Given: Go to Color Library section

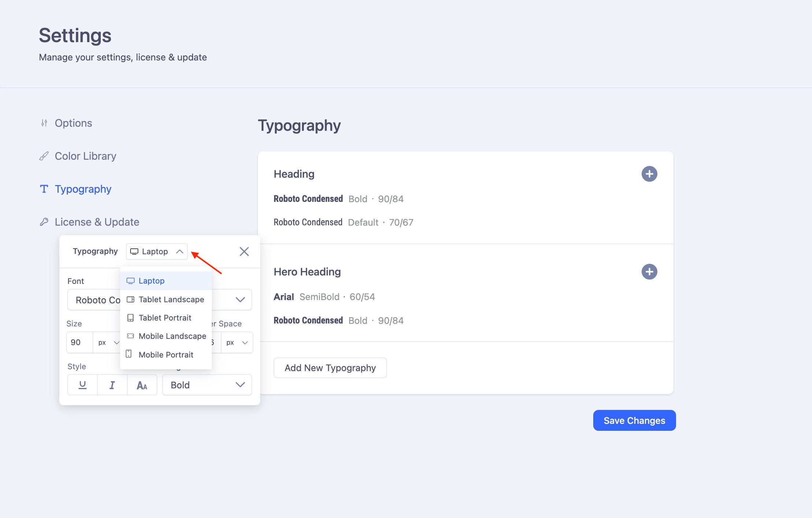Looking at the screenshot, I should point(85,156).
